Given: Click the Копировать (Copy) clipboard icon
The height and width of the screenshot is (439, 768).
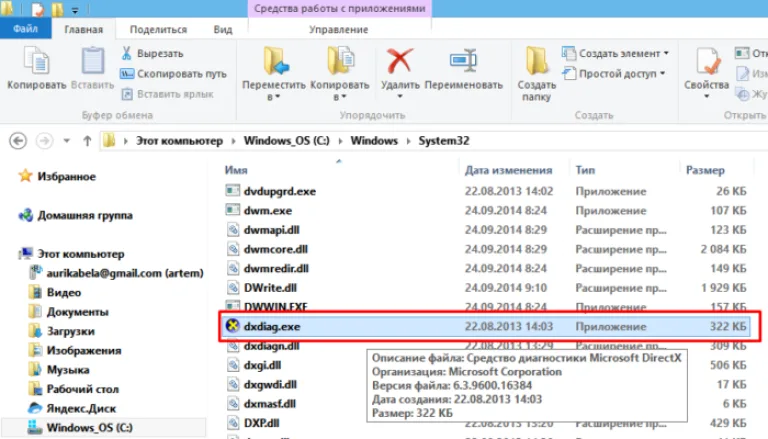Looking at the screenshot, I should [37, 61].
